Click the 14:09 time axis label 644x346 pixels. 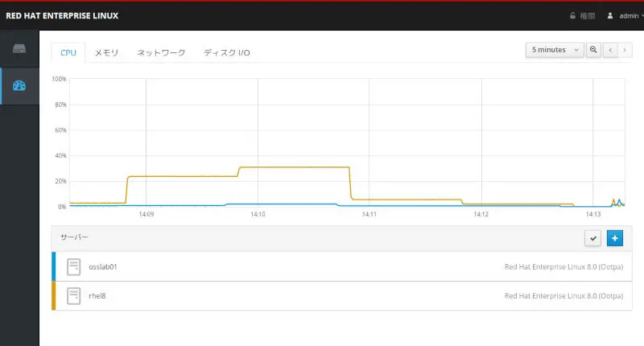[x=147, y=214]
